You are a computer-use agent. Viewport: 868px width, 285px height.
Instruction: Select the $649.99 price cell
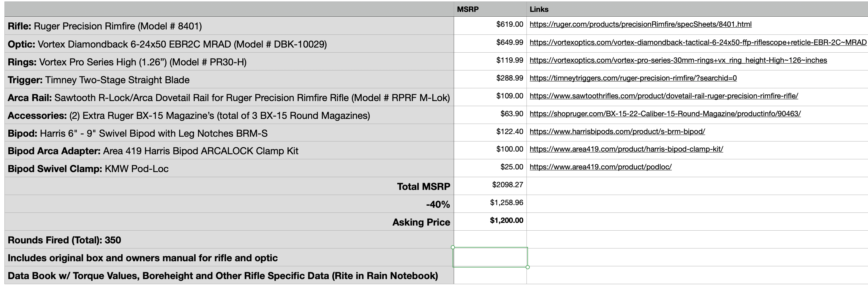(x=490, y=43)
